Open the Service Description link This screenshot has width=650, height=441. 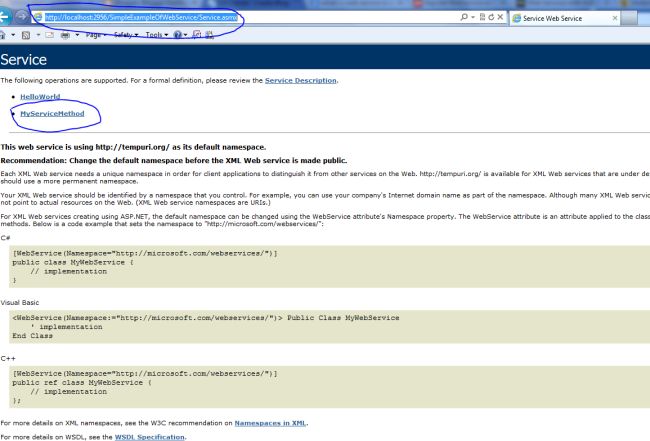pyautogui.click(x=301, y=80)
